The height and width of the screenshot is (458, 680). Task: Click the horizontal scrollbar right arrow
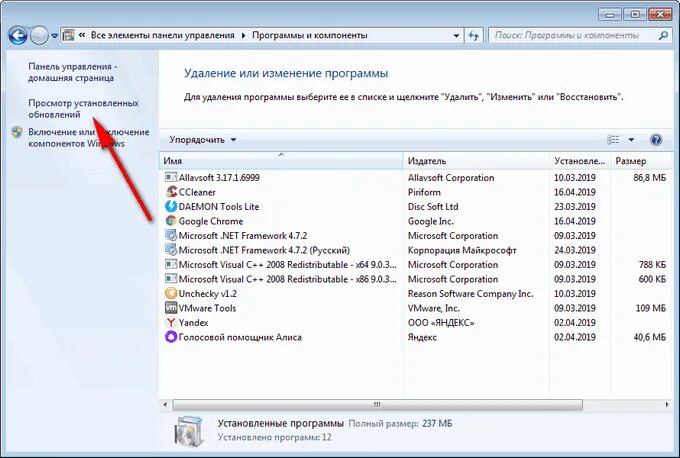click(x=667, y=405)
